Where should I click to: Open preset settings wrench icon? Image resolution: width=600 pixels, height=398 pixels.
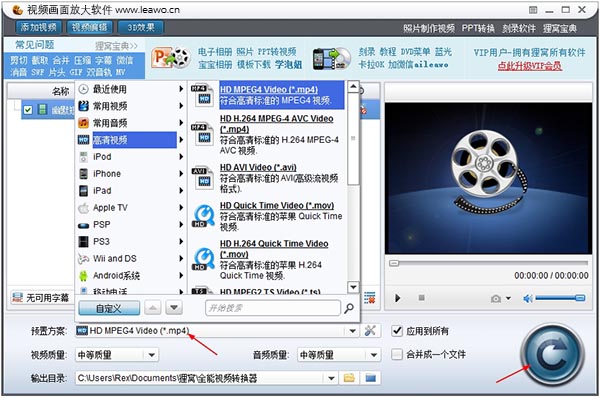370,330
